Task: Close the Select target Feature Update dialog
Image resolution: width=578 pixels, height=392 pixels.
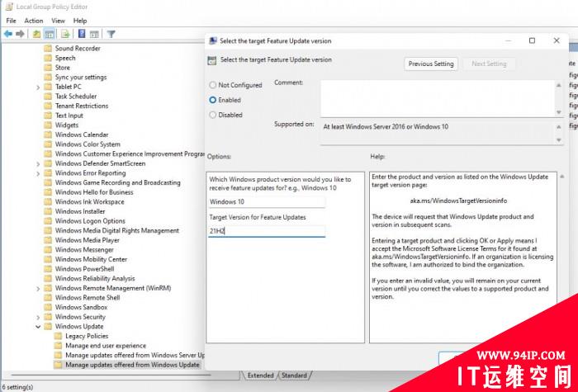Action: click(x=557, y=40)
